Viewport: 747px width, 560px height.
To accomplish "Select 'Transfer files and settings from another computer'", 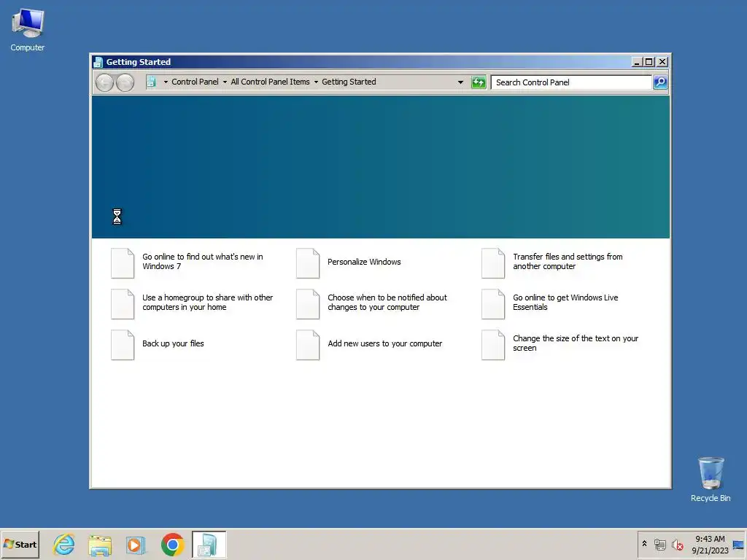I will pos(568,262).
